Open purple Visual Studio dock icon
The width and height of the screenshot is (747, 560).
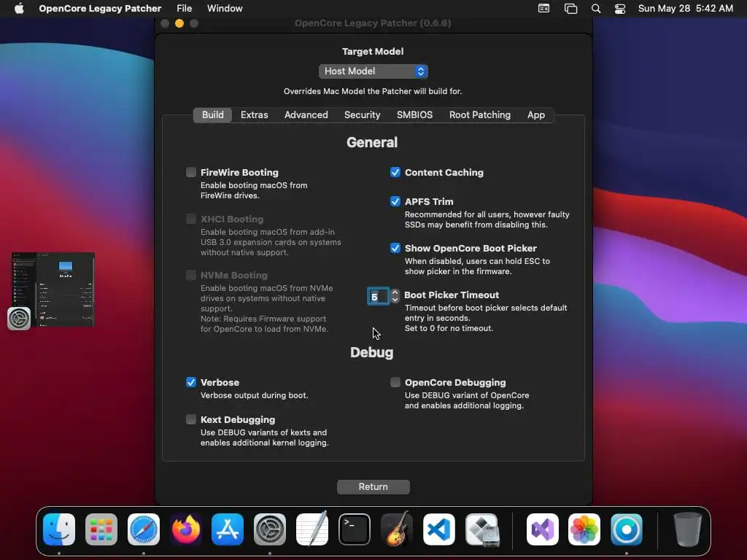[543, 529]
